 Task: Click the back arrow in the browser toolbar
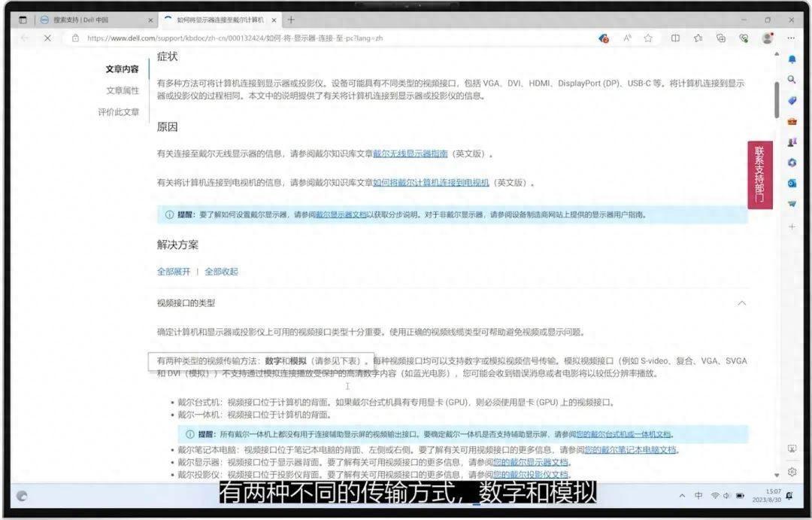point(24,38)
